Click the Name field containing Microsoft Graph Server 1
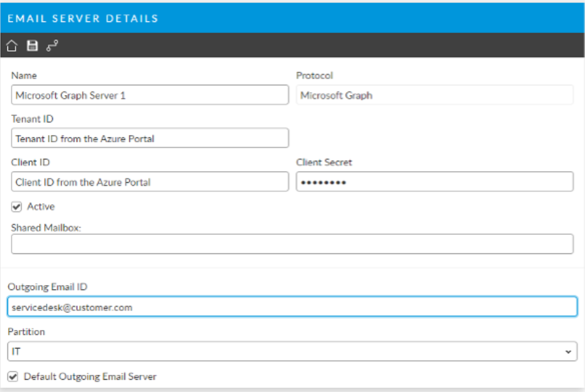This screenshot has width=585, height=392. (x=150, y=95)
